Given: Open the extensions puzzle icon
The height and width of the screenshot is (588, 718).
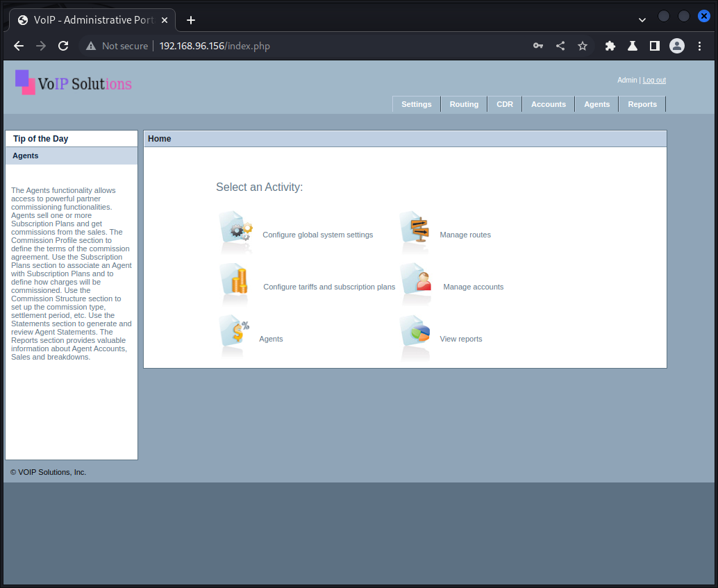Looking at the screenshot, I should (610, 46).
